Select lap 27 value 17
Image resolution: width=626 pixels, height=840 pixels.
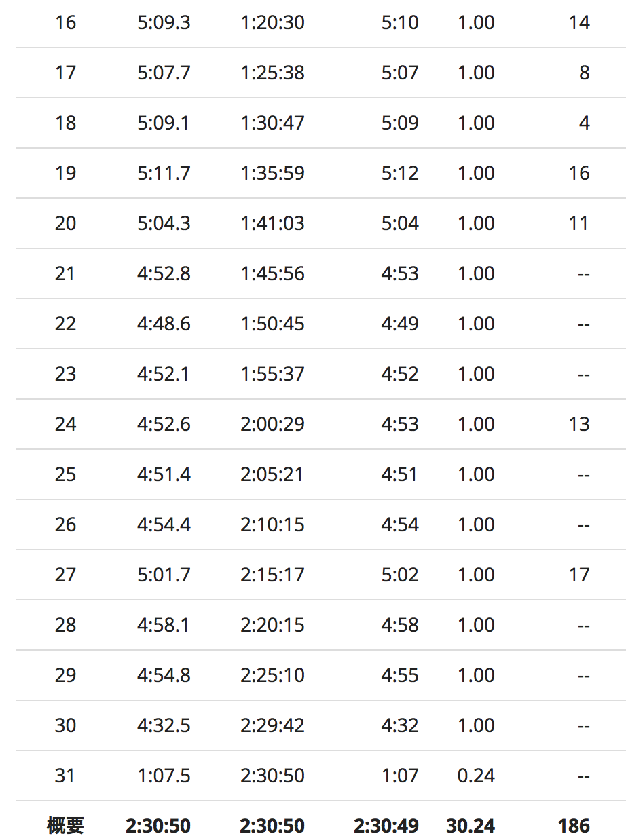[x=579, y=575]
